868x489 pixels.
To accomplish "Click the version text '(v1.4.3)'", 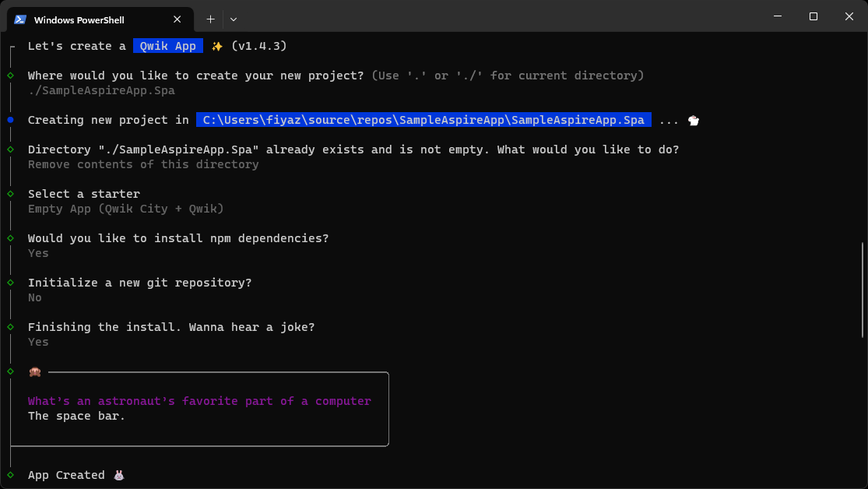I will 259,46.
